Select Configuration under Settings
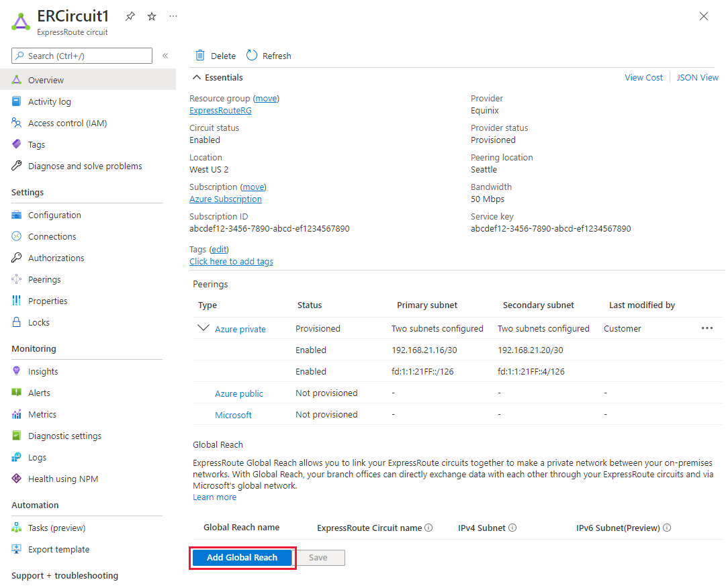728x586 pixels. click(x=54, y=215)
